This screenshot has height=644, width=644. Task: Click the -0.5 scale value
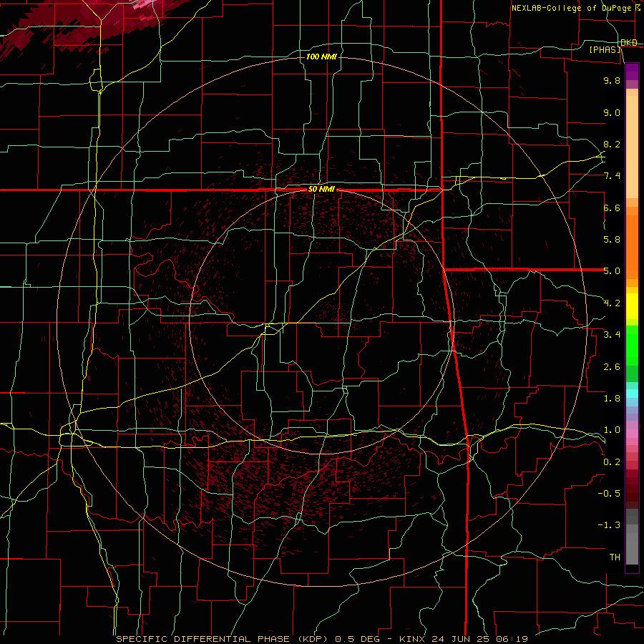coord(609,494)
